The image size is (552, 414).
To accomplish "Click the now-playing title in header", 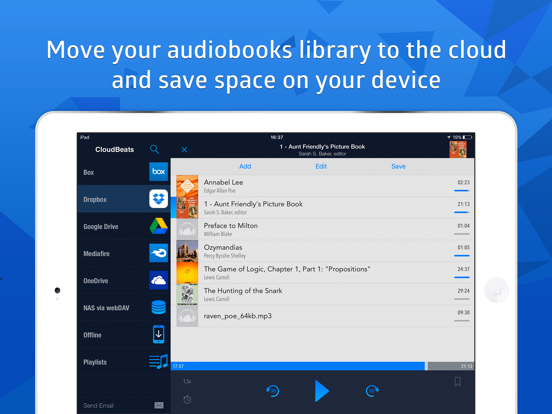I will tap(322, 147).
